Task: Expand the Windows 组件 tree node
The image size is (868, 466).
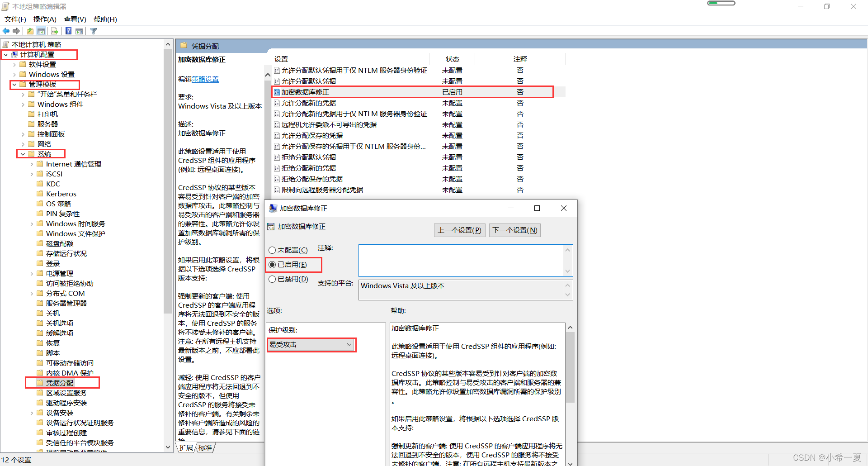Action: click(x=23, y=105)
